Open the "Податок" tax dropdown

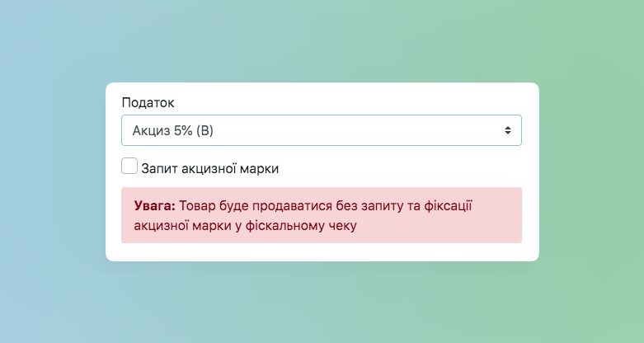point(321,130)
